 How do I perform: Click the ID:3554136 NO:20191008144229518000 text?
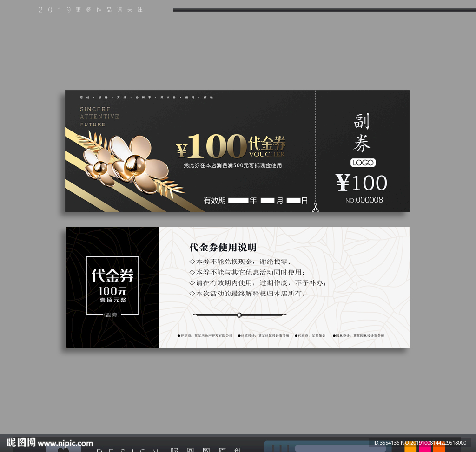[420, 443]
